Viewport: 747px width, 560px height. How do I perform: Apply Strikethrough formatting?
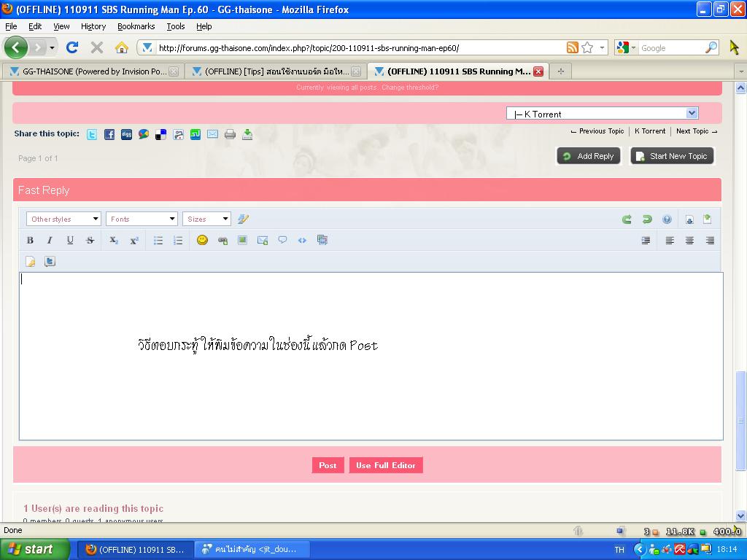pos(90,241)
